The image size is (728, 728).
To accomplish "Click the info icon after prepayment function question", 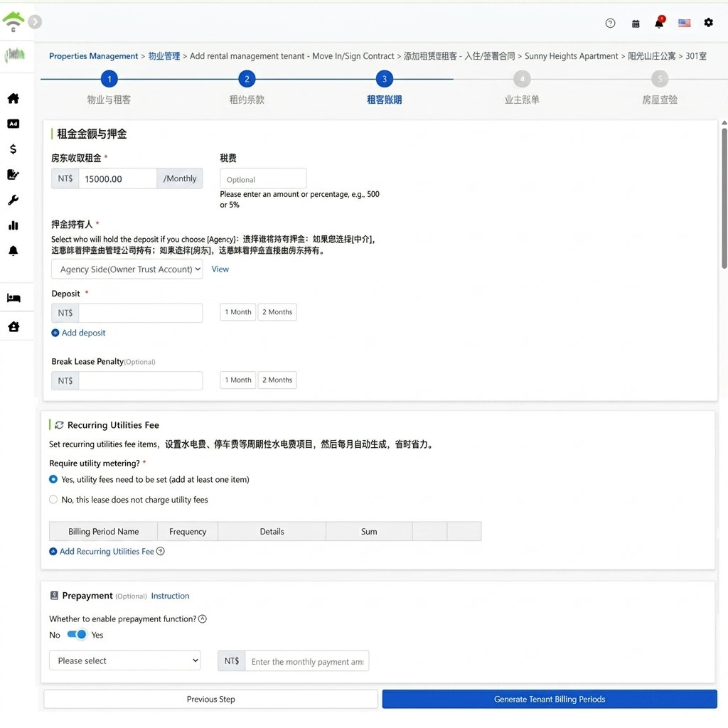I will tap(203, 619).
